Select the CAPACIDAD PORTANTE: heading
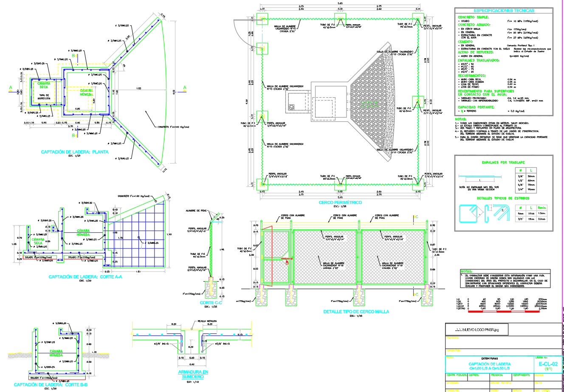Viewport: 564px width, 392px height. coord(477,107)
